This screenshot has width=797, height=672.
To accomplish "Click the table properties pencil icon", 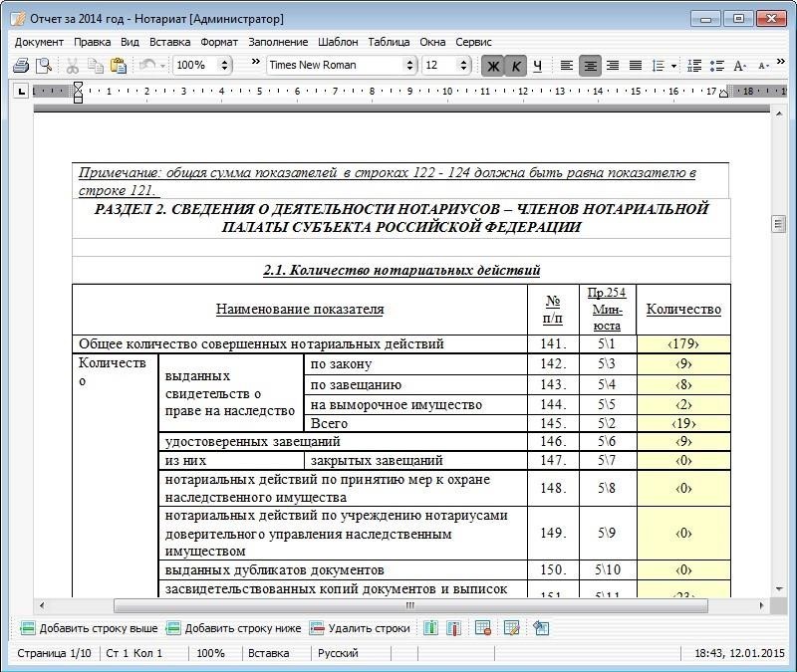I will pyautogui.click(x=511, y=628).
